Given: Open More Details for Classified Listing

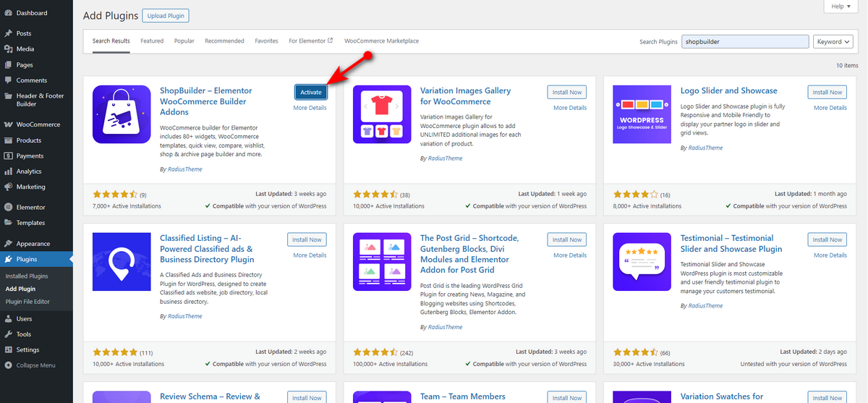Looking at the screenshot, I should pyautogui.click(x=310, y=255).
